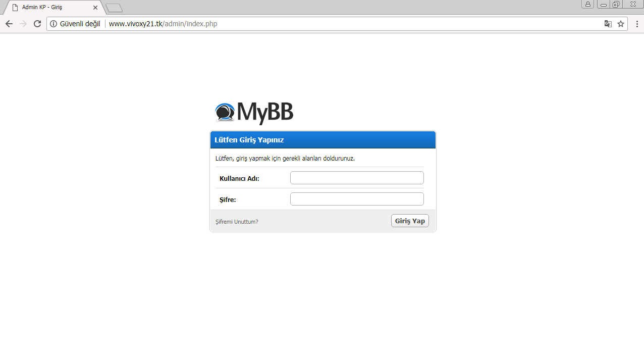Reload the page with the refresh icon
This screenshot has height=356, width=644.
[37, 24]
